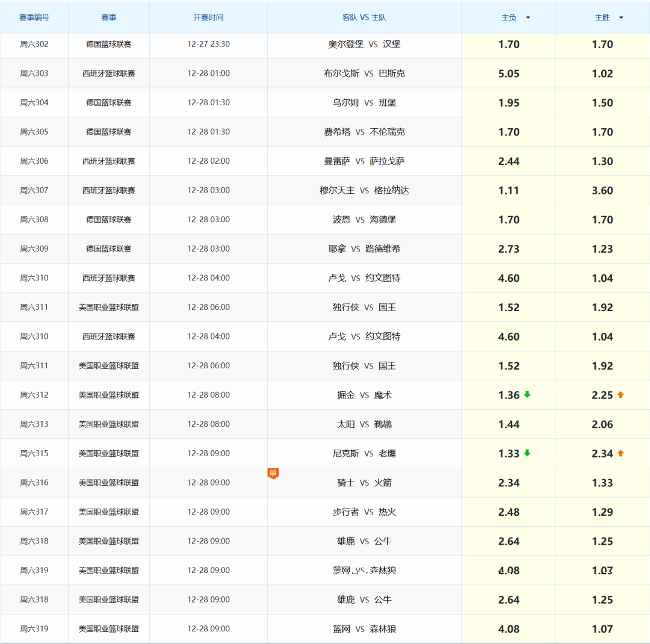Select 主负 odds 1.44 for 太阳 VS 鹈鹕
The image size is (650, 644).
(509, 424)
